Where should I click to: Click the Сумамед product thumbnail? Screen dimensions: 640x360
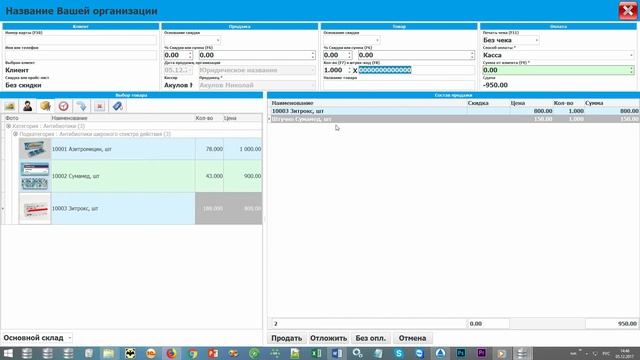(35, 176)
